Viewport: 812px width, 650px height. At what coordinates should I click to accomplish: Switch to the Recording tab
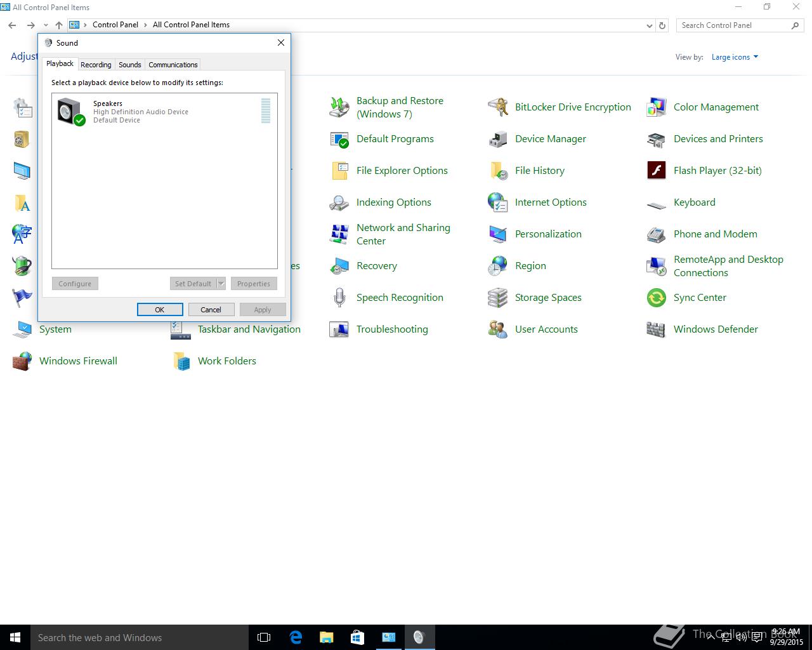click(x=96, y=65)
